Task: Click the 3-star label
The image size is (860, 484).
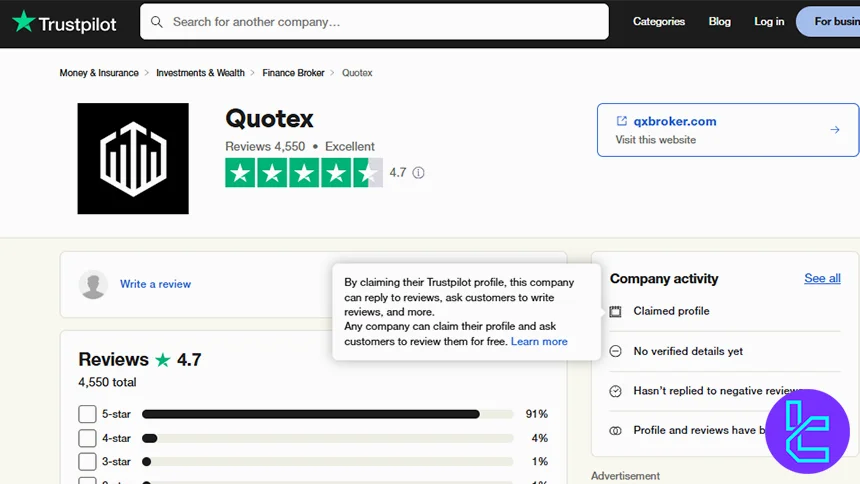Action: (116, 462)
